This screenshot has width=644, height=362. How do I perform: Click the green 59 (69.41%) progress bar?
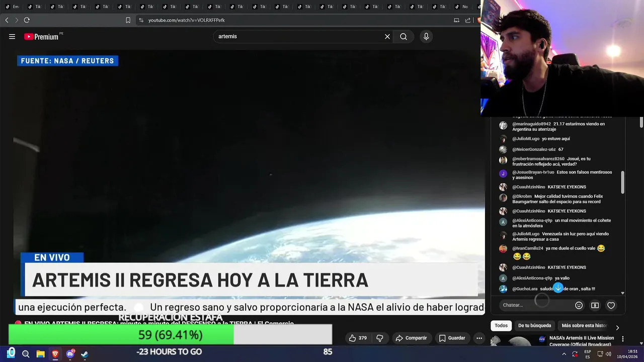tap(121, 335)
